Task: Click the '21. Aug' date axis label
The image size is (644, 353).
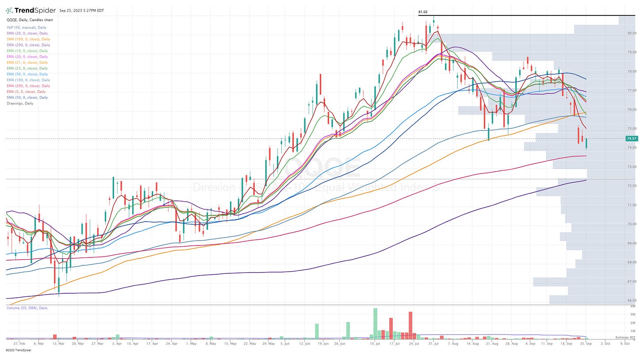Action: tap(491, 343)
